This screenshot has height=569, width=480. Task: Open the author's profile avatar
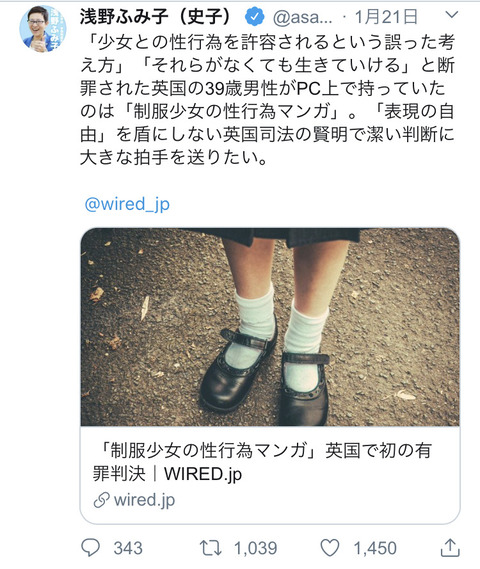click(x=42, y=29)
